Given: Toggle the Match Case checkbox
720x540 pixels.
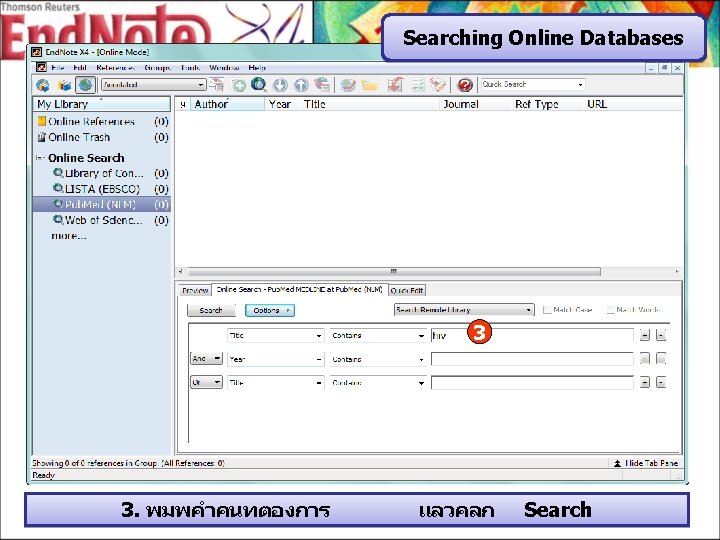Looking at the screenshot, I should coord(547,310).
